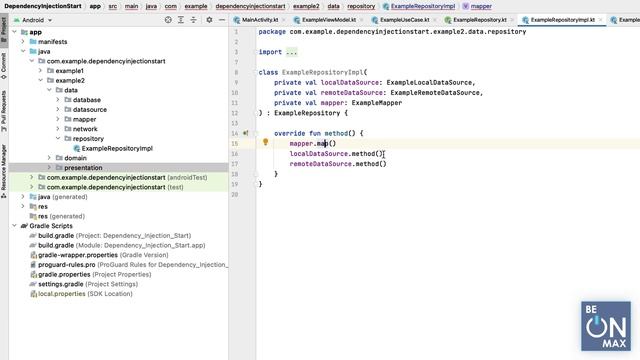Close the ExampleRepositoryImpl.kt tab
Image resolution: width=640 pixels, height=360 pixels.
(x=600, y=20)
